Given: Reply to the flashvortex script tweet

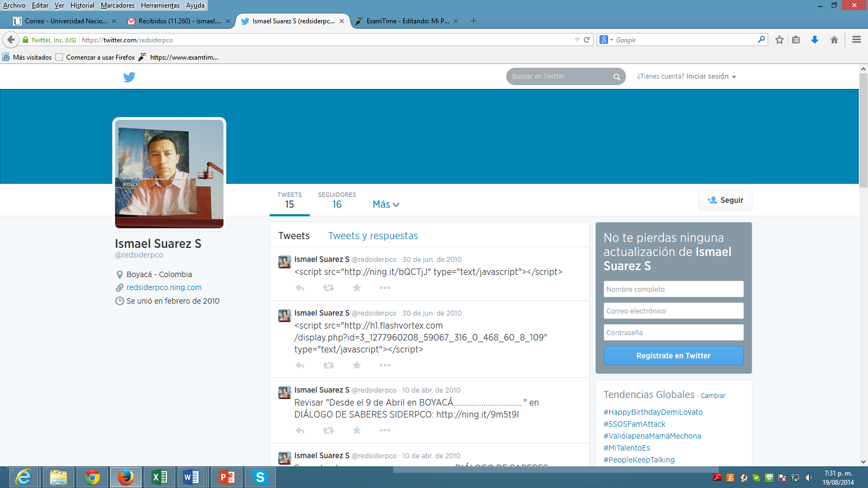Looking at the screenshot, I should click(x=300, y=365).
